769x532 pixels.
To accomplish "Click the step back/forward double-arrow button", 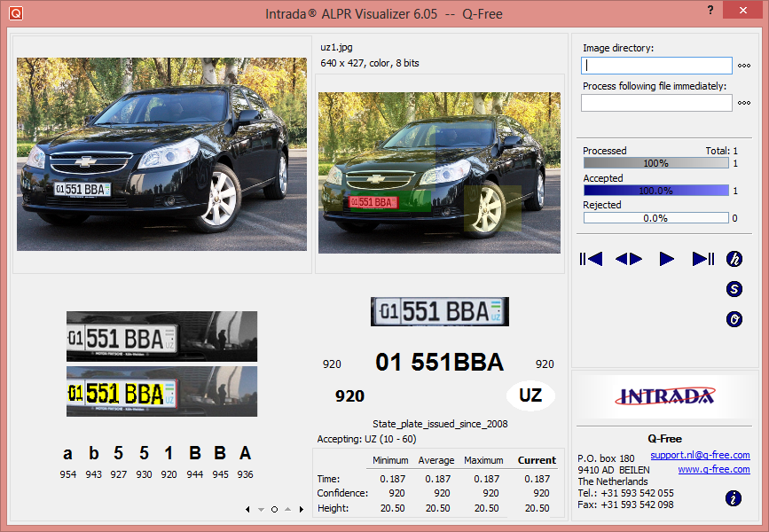I will tap(629, 259).
